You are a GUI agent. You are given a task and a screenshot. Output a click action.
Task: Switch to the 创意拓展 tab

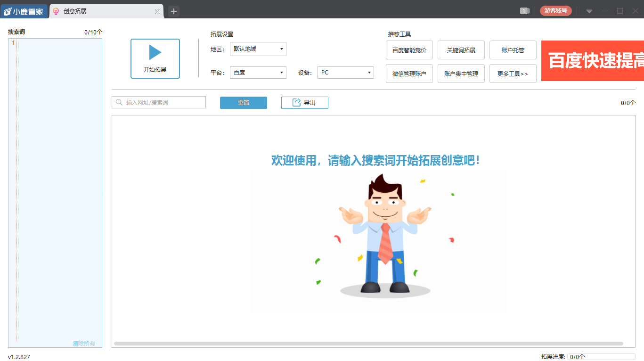[106, 11]
